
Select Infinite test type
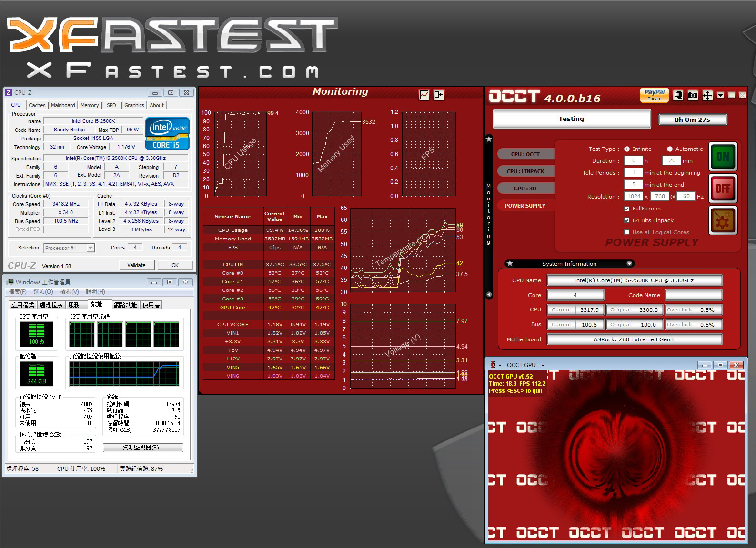pyautogui.click(x=627, y=149)
